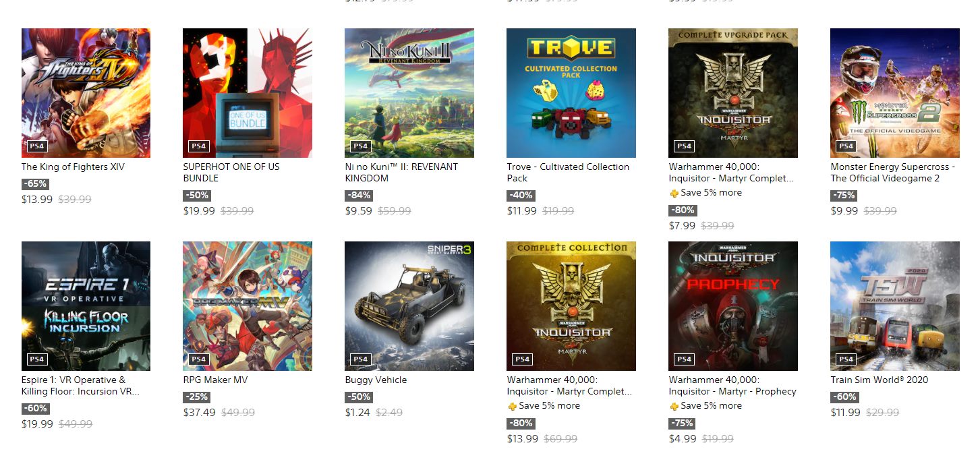This screenshot has height=468, width=980.
Task: Open the Warhammer Complete Upgrade Pack cover image
Action: [x=733, y=93]
